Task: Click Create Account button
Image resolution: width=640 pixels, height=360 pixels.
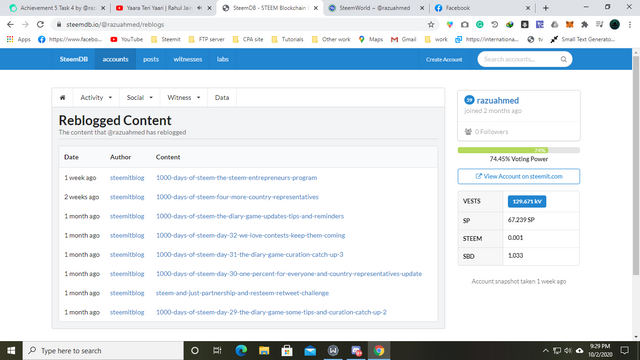Action: [444, 60]
